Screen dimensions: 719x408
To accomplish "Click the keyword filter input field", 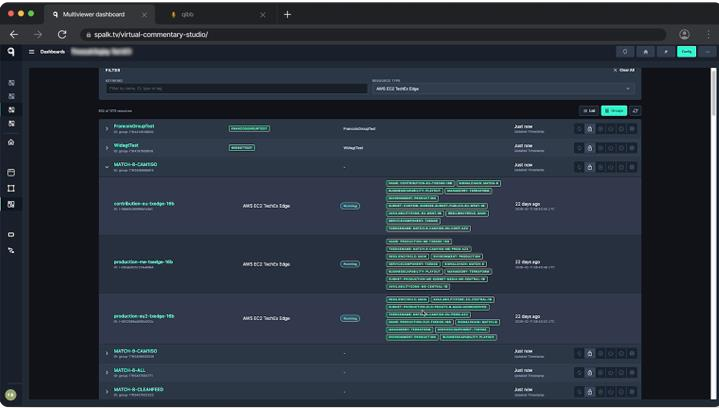I will coord(237,88).
